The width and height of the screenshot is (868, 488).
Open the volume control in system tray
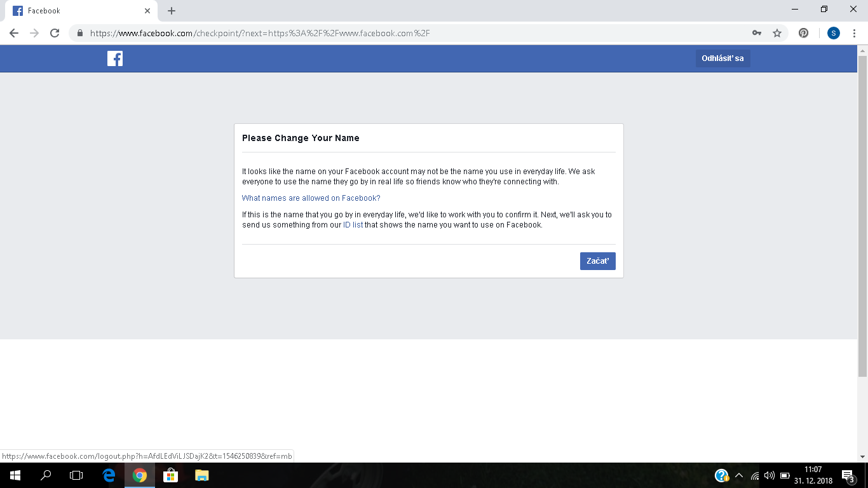pyautogui.click(x=770, y=475)
